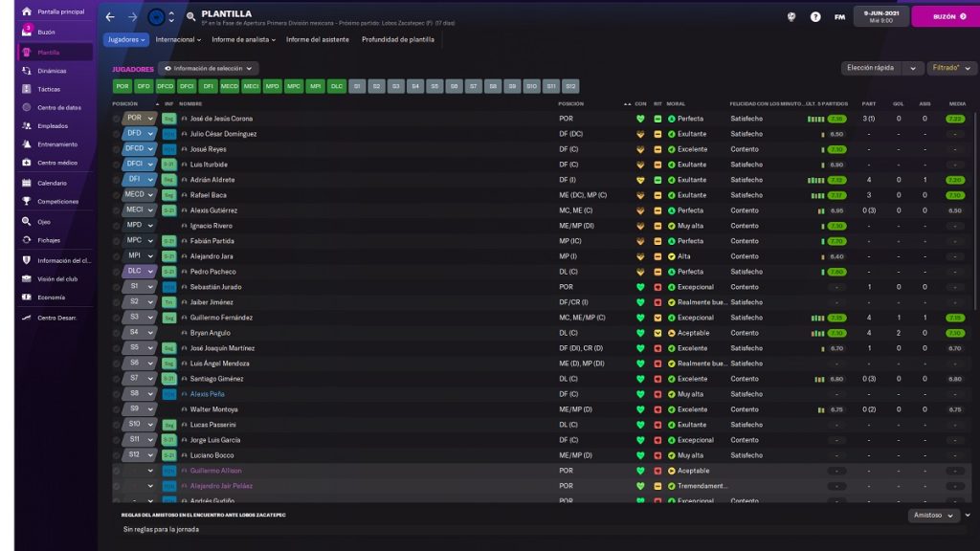Open the Calendario icon in sidebar
The image size is (980, 551).
click(x=28, y=183)
